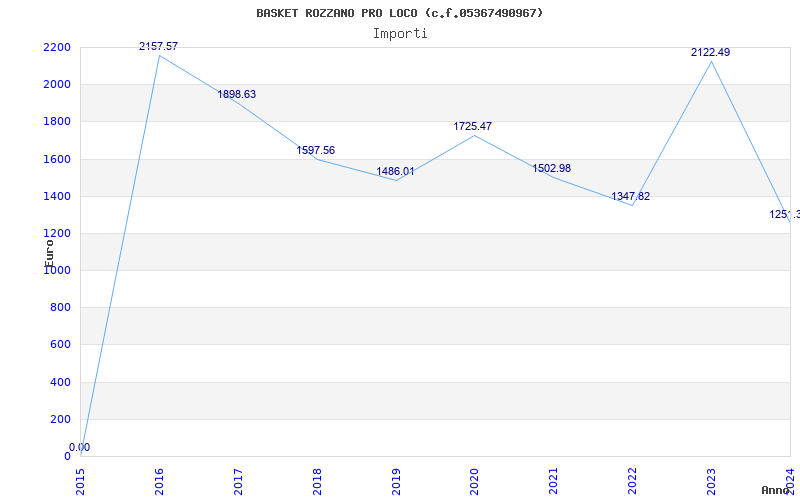The image size is (800, 500).
Task: Click the 2022 x-axis label
Action: (633, 481)
